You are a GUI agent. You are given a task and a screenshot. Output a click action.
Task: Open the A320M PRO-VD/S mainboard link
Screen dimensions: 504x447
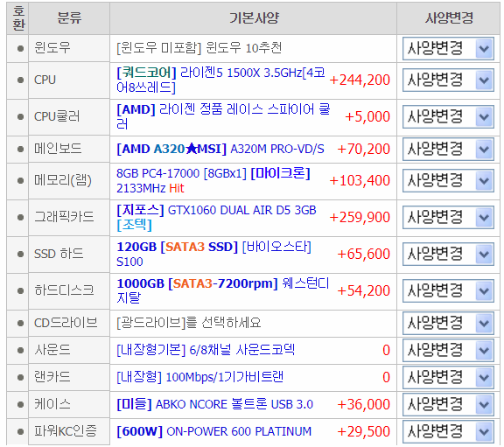tap(220, 149)
